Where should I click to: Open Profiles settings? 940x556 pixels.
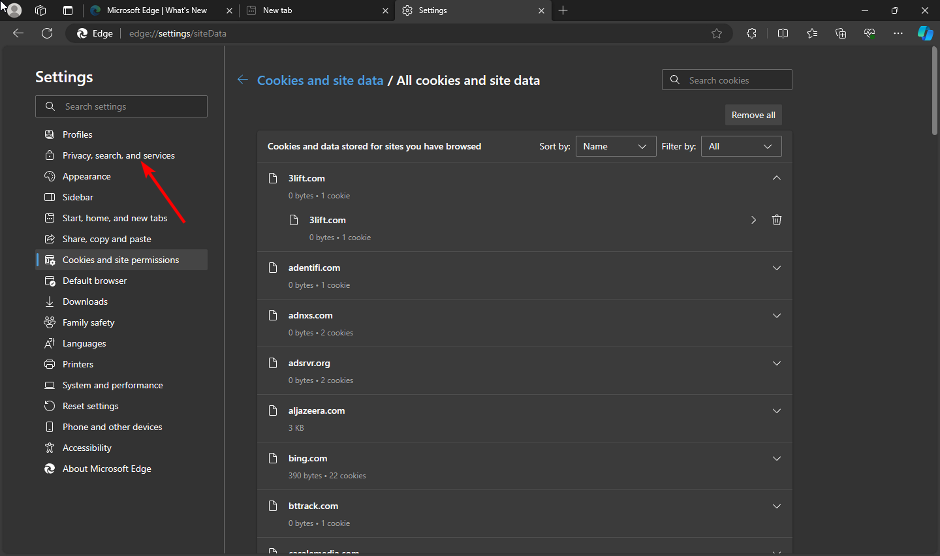click(121, 134)
